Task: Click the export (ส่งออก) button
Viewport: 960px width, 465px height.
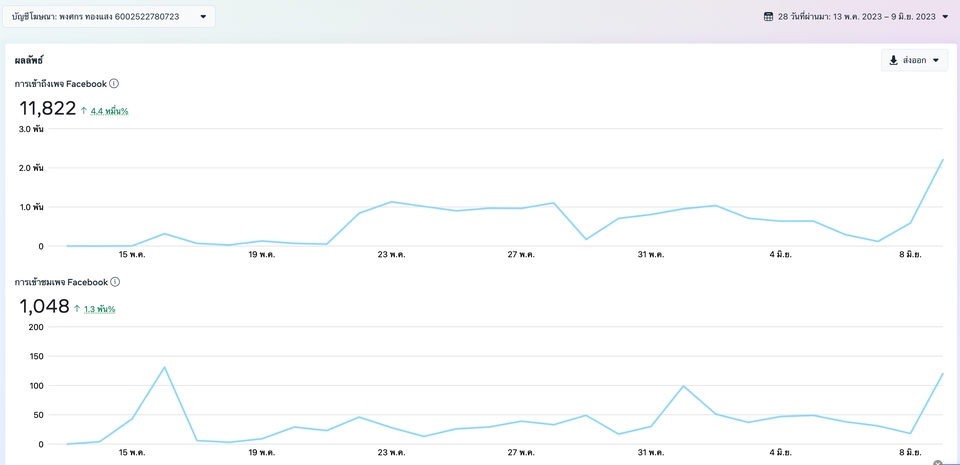Action: [914, 60]
